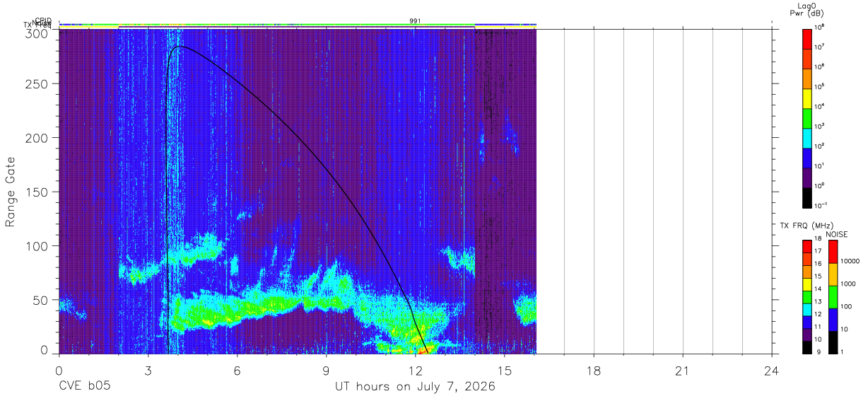Viewport: 868px width, 401px height.
Task: Click the y-axis tick label '50'
Action: 41,301
